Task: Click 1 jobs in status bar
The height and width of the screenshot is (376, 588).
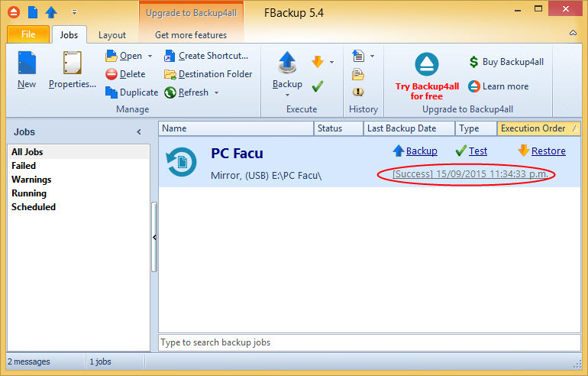Action: 101,361
